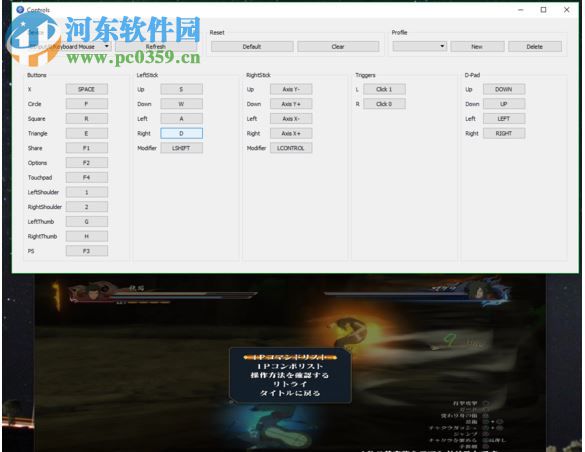The height and width of the screenshot is (452, 585).
Task: Change Triggers L Click 1 binding
Action: (384, 89)
